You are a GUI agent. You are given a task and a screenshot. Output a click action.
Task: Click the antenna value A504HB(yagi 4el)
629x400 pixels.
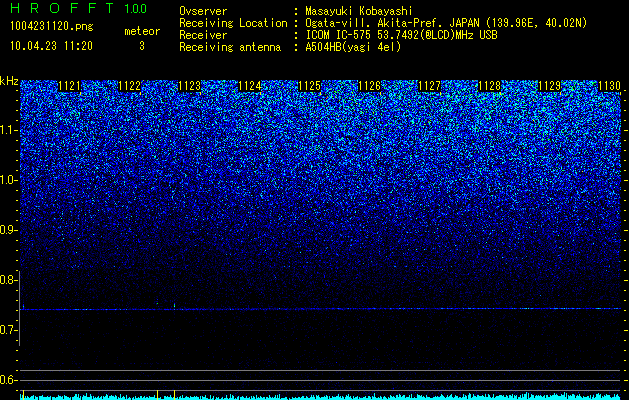pos(353,47)
